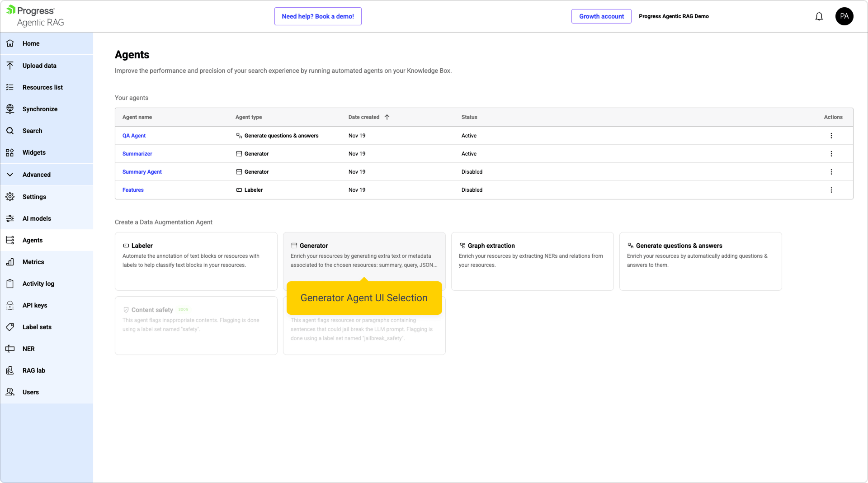Screen dimensions: 868x483
Task: Select the Graph extraction agent card
Action: coord(532,261)
